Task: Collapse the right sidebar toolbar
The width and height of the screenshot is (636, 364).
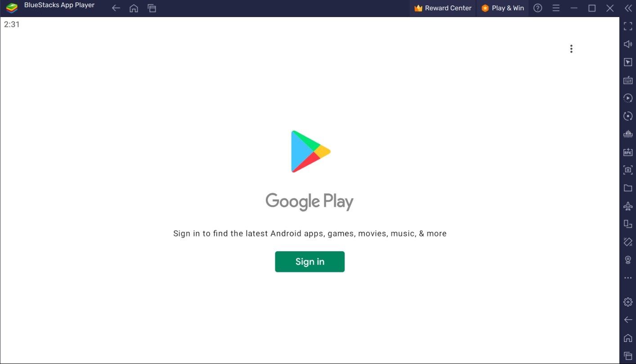Action: point(628,8)
